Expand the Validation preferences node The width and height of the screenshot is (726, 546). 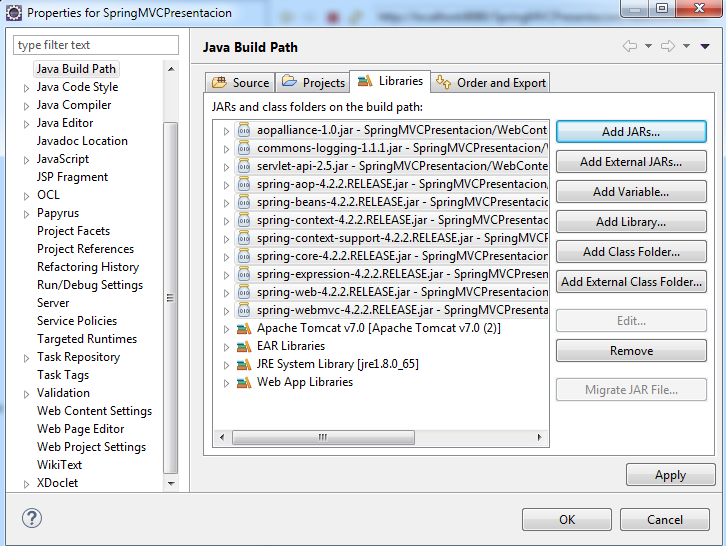coord(27,394)
